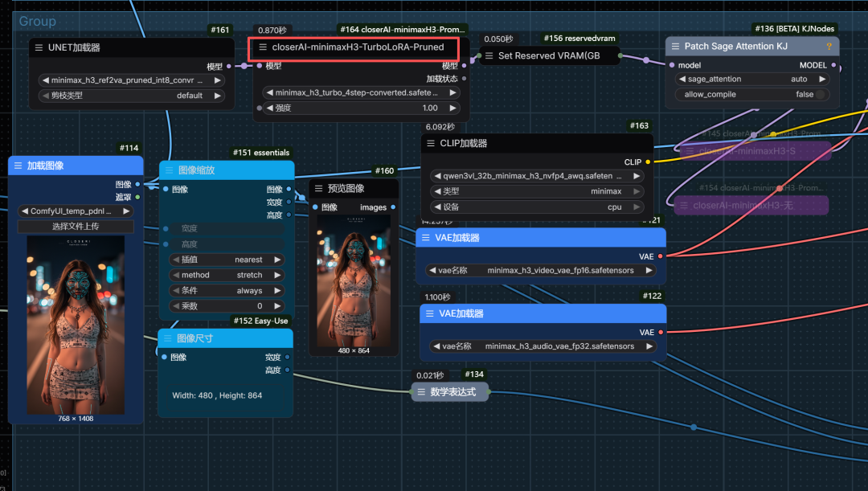Image resolution: width=868 pixels, height=491 pixels.
Task: Click the 遮罩 output socket on 加载图像
Action: point(137,197)
